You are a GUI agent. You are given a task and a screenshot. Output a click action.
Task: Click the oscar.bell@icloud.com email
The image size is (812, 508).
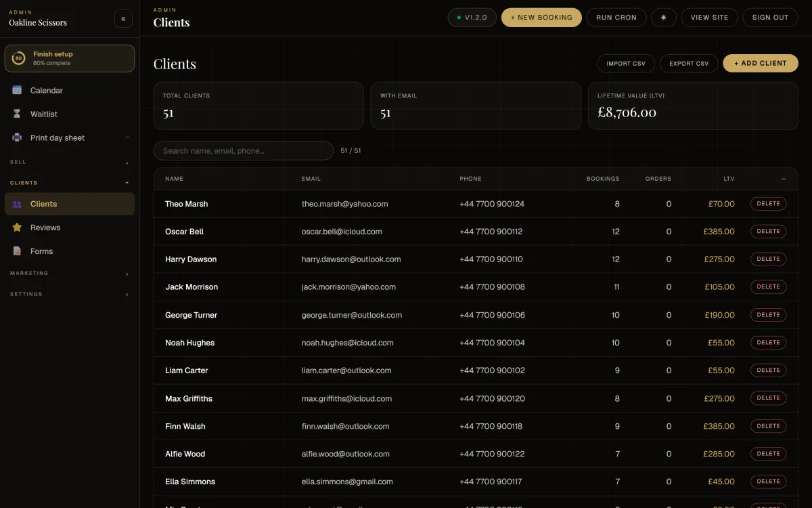(342, 232)
